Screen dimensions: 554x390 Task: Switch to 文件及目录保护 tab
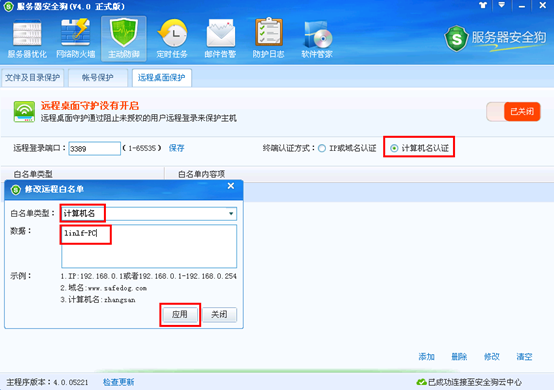pyautogui.click(x=33, y=78)
